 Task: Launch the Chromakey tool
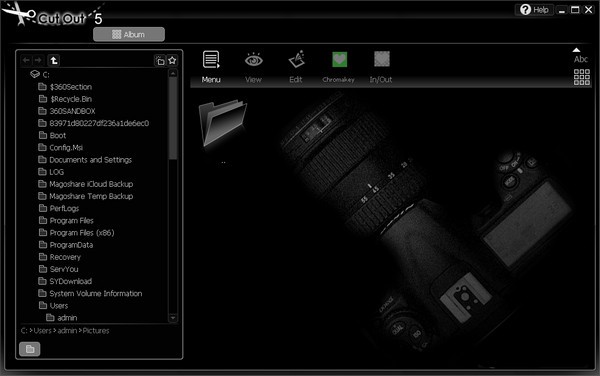click(339, 59)
